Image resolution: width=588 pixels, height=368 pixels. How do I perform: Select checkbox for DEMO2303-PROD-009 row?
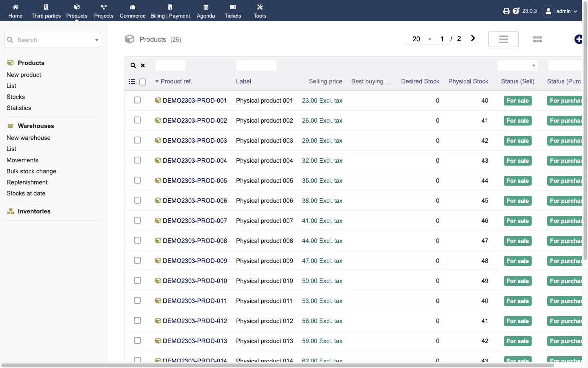tap(138, 260)
